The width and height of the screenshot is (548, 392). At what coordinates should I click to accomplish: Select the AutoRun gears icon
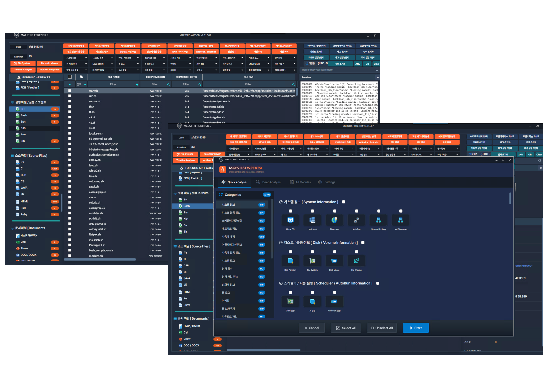pyautogui.click(x=356, y=220)
